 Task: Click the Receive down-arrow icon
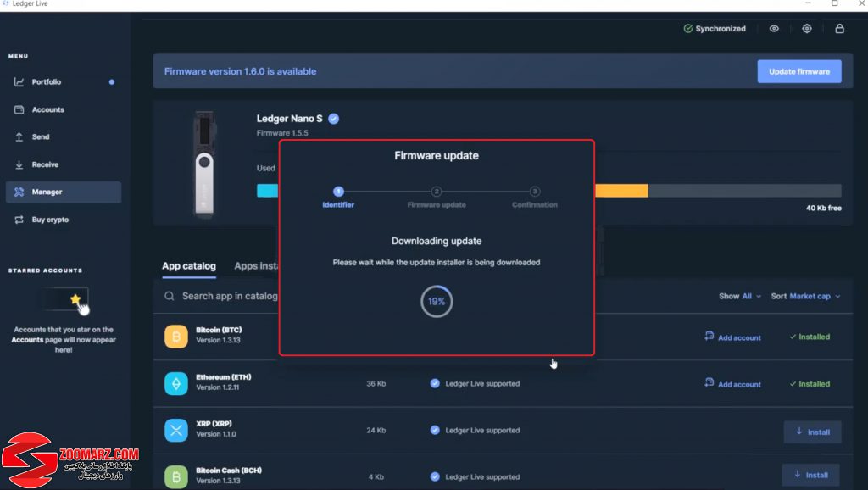[x=19, y=164]
